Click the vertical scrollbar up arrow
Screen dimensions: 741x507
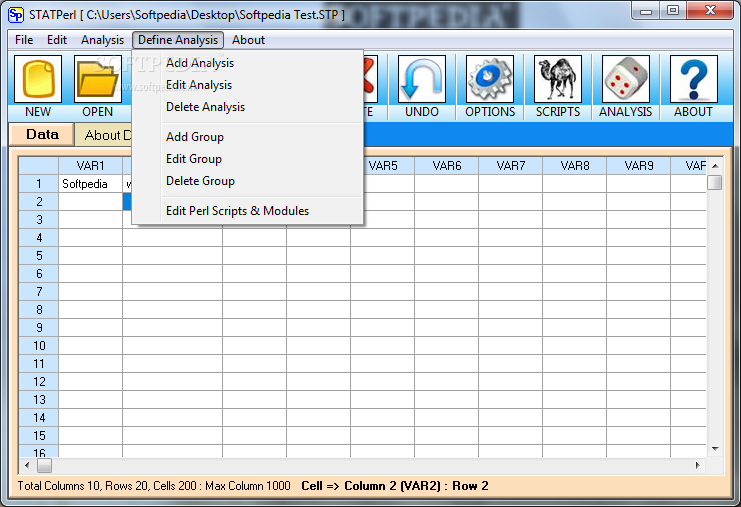click(715, 166)
